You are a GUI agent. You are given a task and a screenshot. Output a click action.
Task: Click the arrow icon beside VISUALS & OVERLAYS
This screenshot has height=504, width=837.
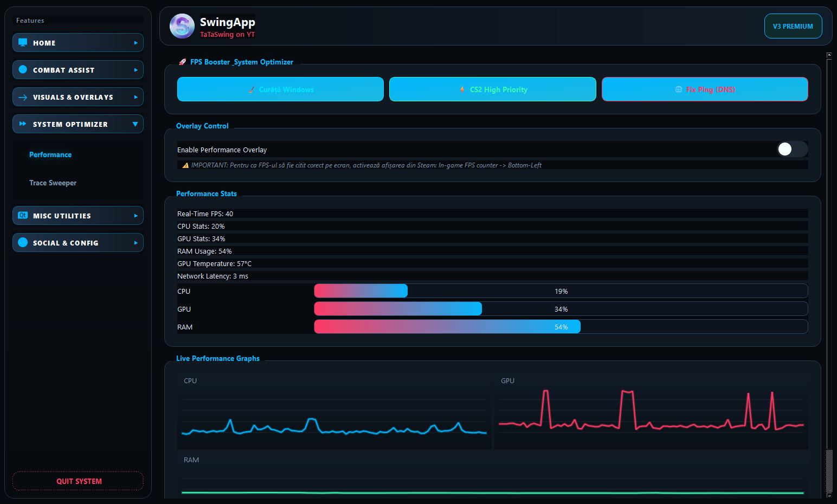pos(23,97)
